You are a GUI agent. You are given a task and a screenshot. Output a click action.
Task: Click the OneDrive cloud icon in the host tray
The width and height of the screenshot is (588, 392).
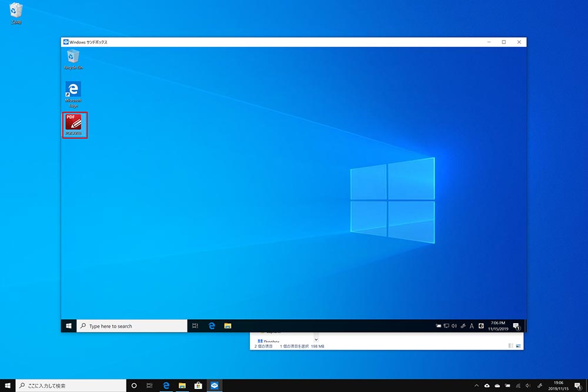click(x=497, y=386)
